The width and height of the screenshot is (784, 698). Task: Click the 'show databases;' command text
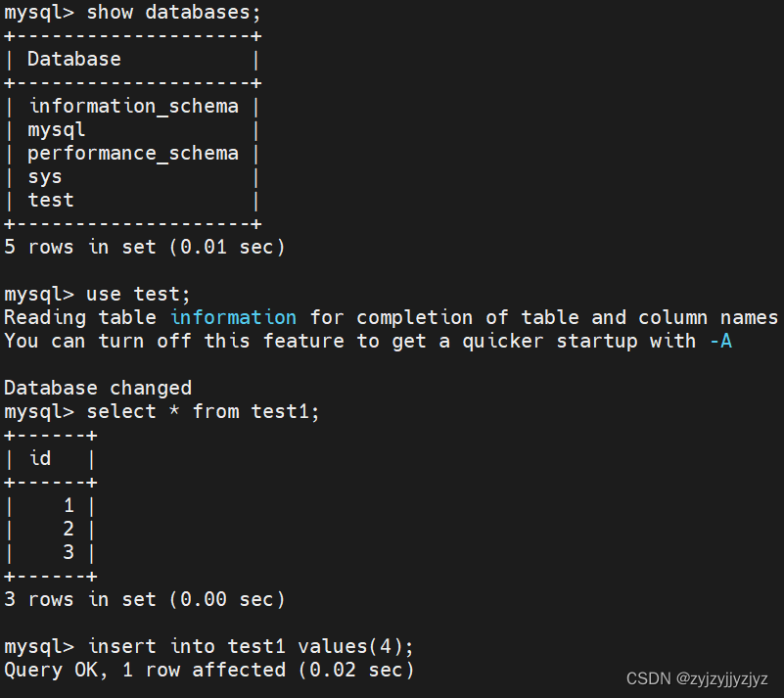click(x=173, y=12)
